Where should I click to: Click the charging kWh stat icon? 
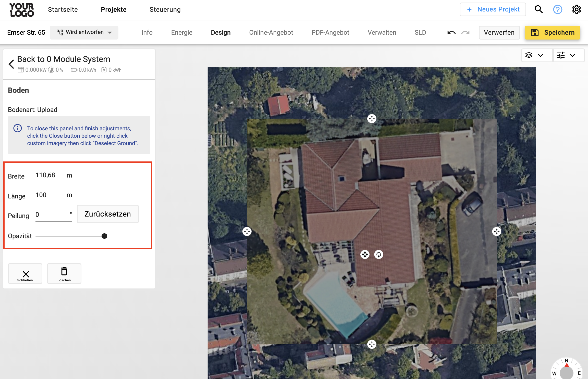pyautogui.click(x=104, y=70)
